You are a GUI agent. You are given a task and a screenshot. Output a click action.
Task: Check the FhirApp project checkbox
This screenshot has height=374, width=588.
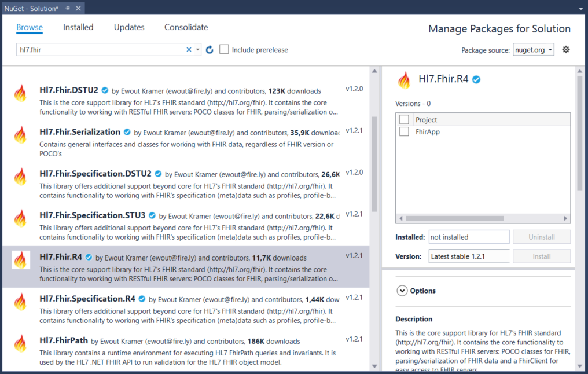point(404,131)
